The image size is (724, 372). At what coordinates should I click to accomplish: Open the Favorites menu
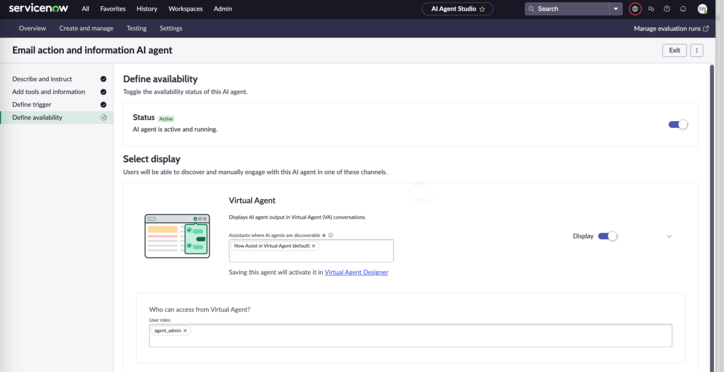[x=113, y=9]
